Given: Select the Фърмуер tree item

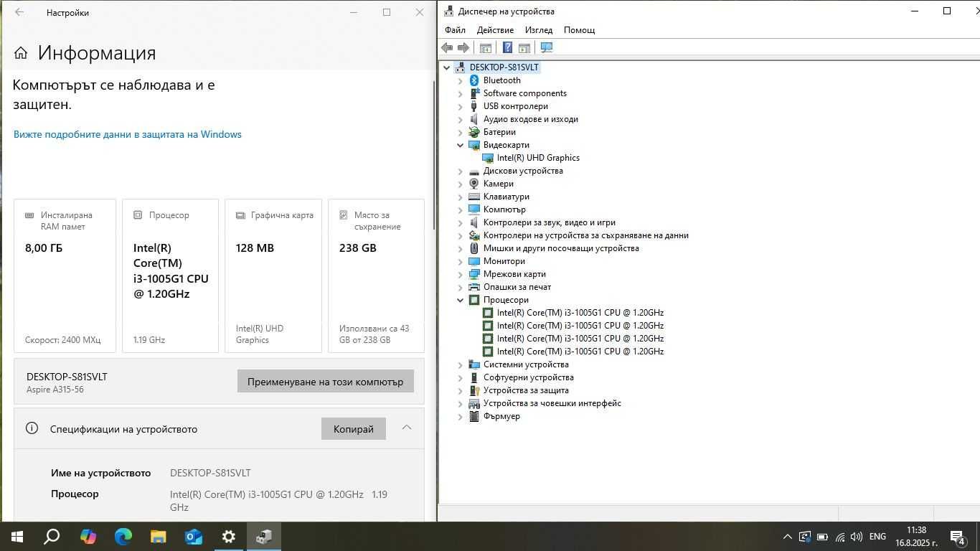Looking at the screenshot, I should pos(501,416).
